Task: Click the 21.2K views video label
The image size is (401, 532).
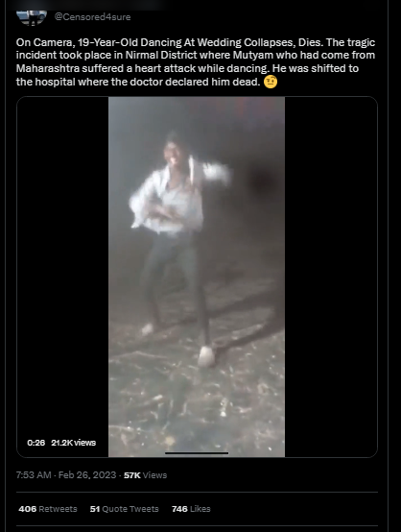Action: [x=74, y=443]
